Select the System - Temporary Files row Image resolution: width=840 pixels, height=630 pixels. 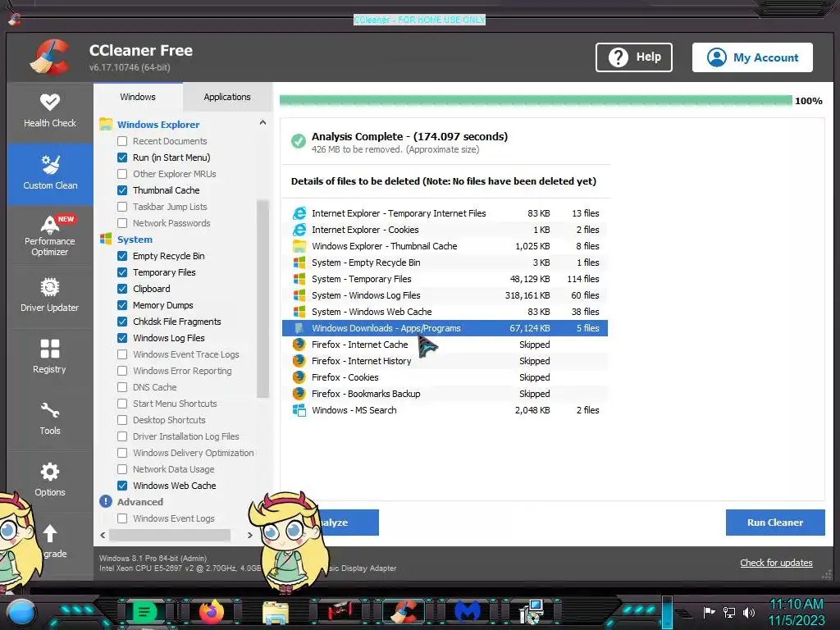pyautogui.click(x=445, y=279)
